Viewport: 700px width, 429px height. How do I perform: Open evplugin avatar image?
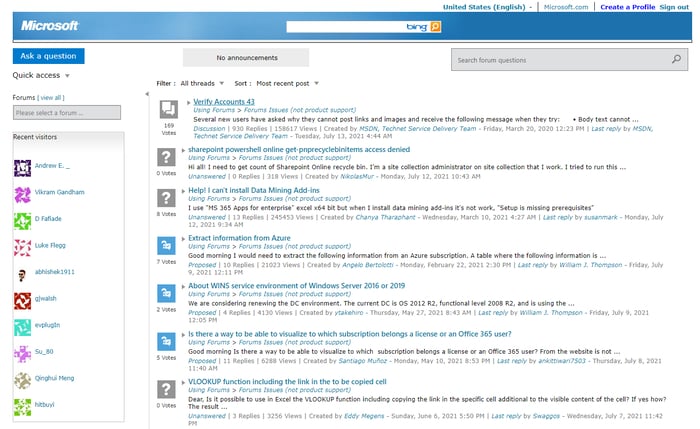22,328
